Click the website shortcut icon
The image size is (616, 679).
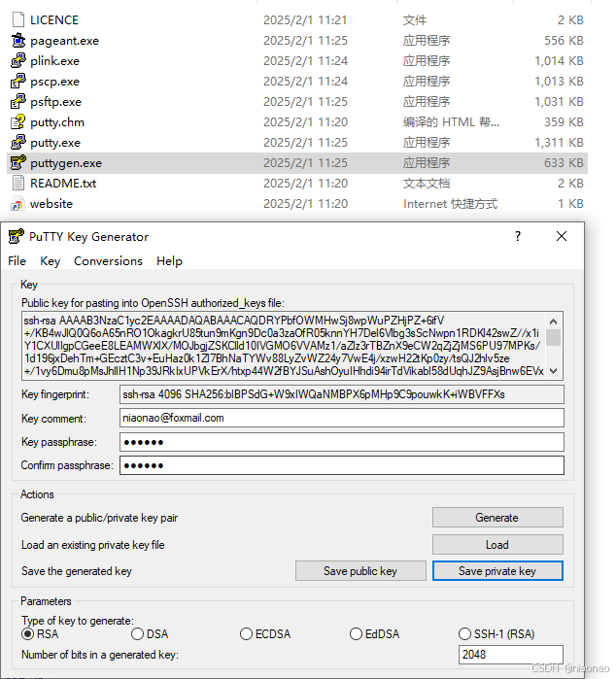point(18,204)
